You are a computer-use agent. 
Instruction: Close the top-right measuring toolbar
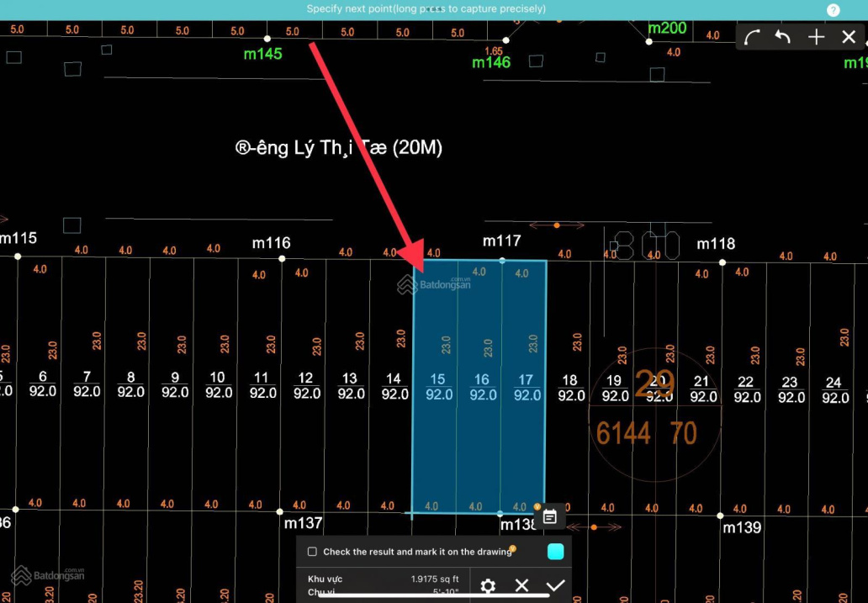pyautogui.click(x=848, y=37)
